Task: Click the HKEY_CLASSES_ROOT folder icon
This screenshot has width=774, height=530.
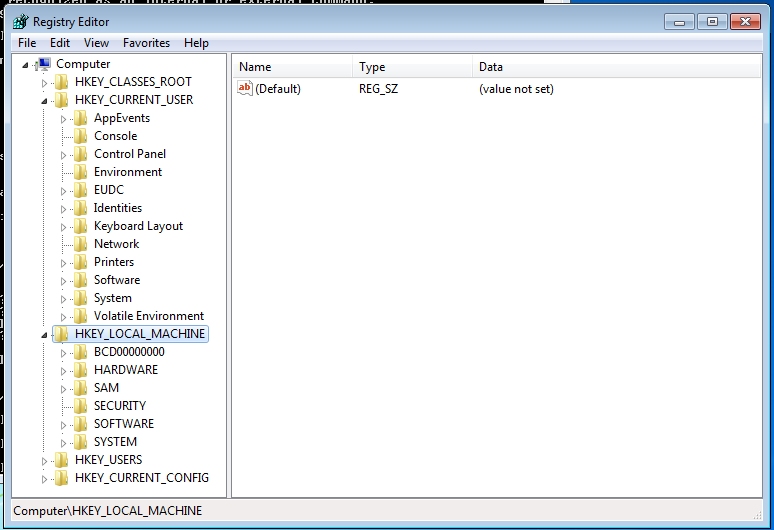Action: (x=61, y=82)
